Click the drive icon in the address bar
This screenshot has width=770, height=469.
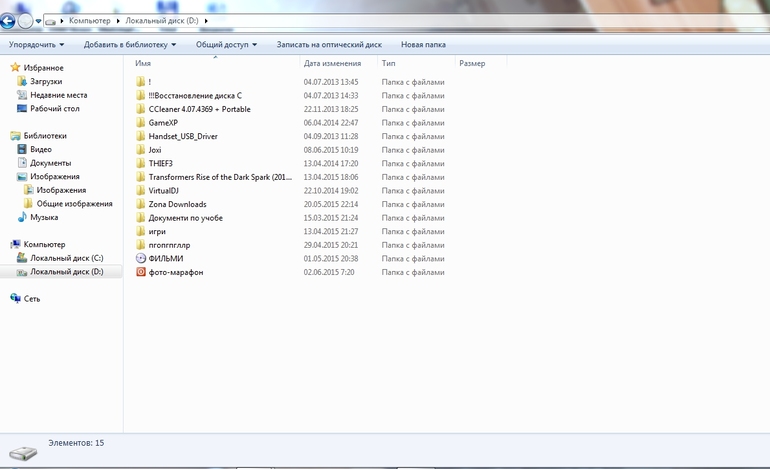50,22
